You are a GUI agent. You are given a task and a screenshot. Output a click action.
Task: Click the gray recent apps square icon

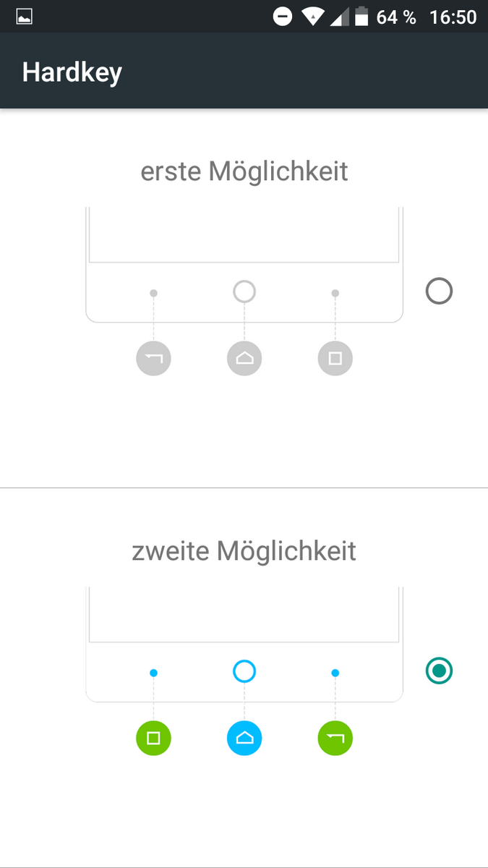point(335,358)
